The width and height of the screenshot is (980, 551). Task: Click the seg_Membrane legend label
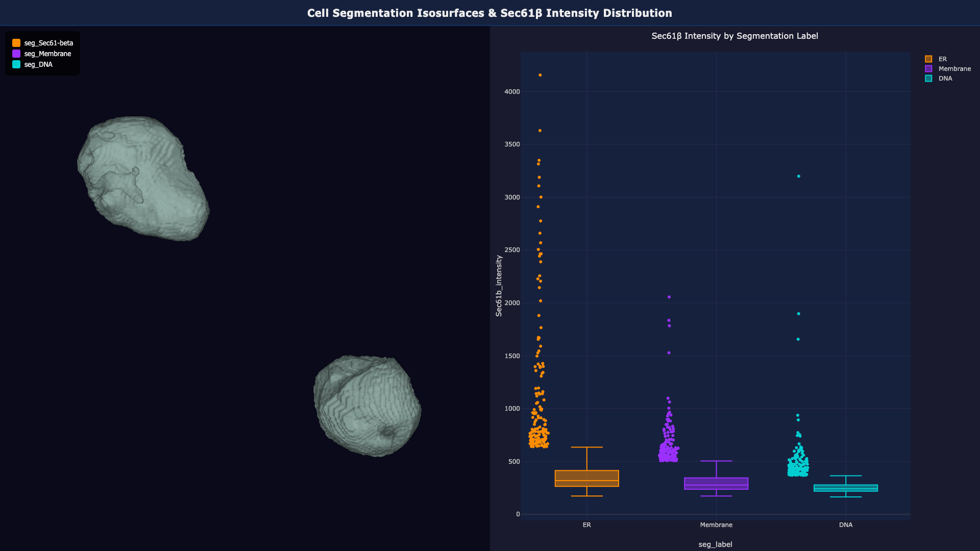[x=47, y=54]
